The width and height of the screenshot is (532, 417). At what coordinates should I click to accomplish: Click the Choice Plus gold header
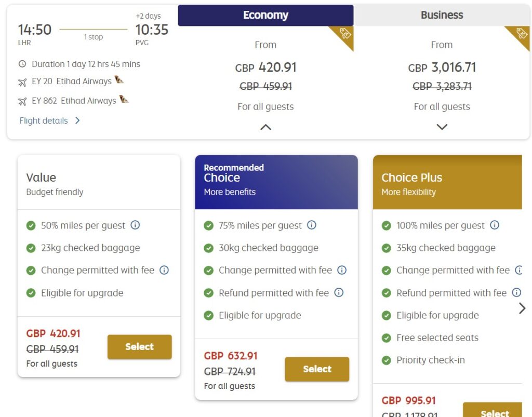pos(447,182)
